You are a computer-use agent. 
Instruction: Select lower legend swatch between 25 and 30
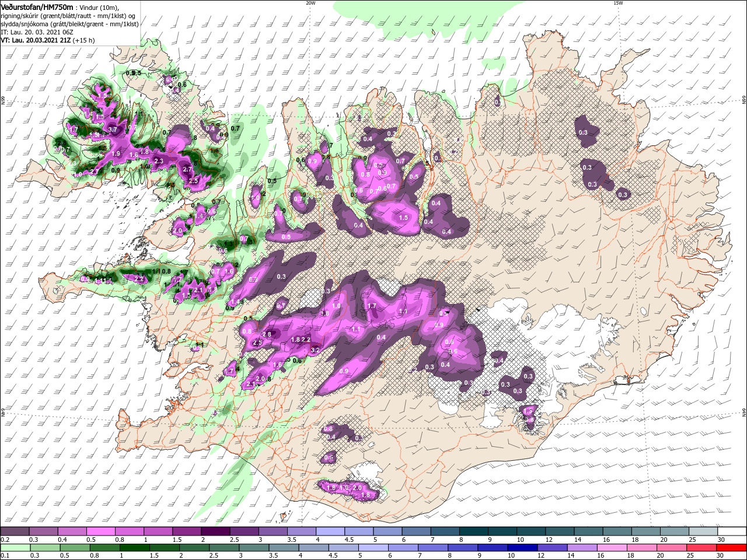tap(702, 549)
